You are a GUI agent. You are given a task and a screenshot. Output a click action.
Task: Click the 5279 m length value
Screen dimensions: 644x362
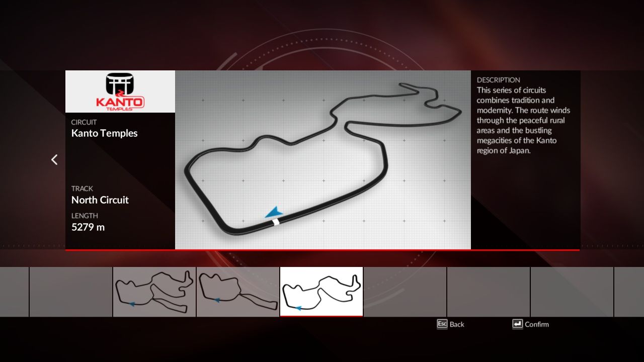pos(88,227)
